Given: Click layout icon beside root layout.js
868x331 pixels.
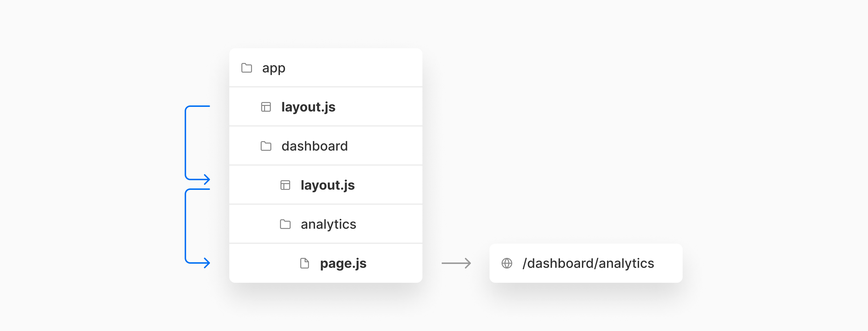Looking at the screenshot, I should pos(266,107).
